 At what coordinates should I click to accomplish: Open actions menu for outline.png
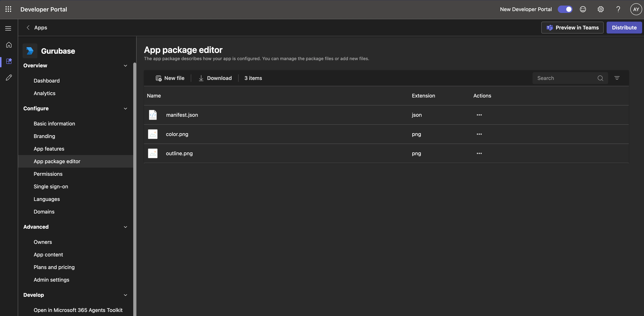[479, 154]
